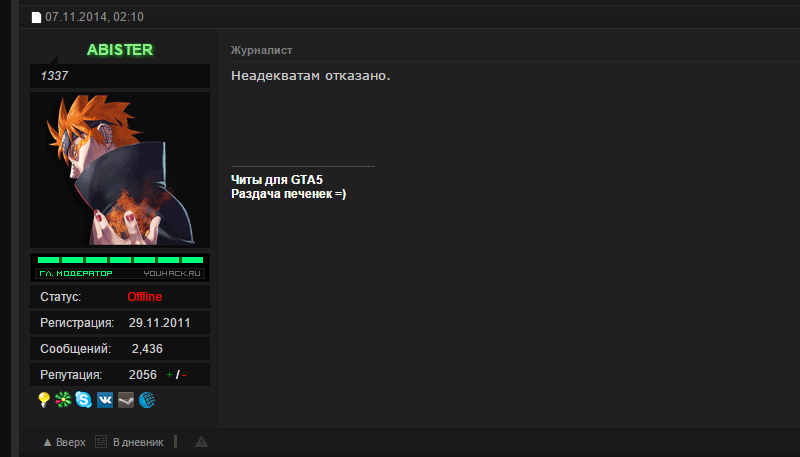Open ABISTER's WebMoney icon

point(147,400)
